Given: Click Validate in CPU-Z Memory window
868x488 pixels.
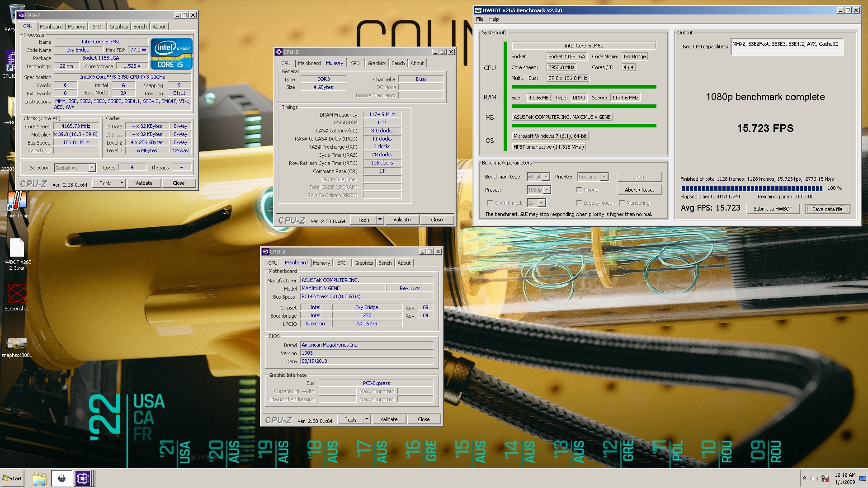Looking at the screenshot, I should point(402,220).
